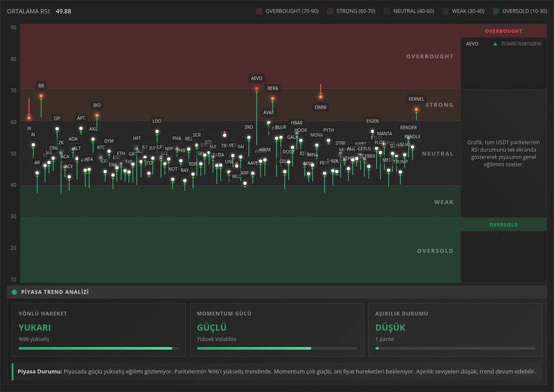Click the Yüksek Volatilite text

click(x=217, y=339)
